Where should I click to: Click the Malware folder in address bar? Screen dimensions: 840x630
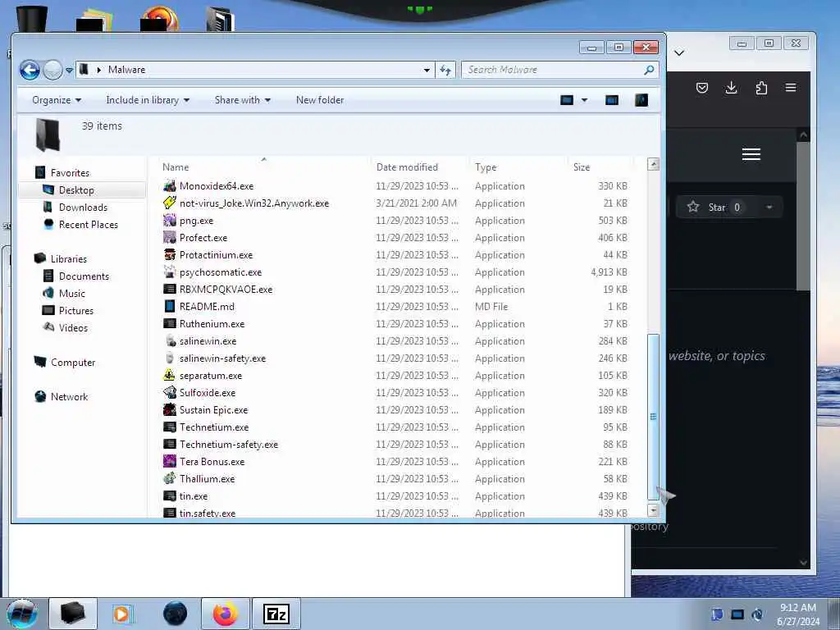coord(126,70)
